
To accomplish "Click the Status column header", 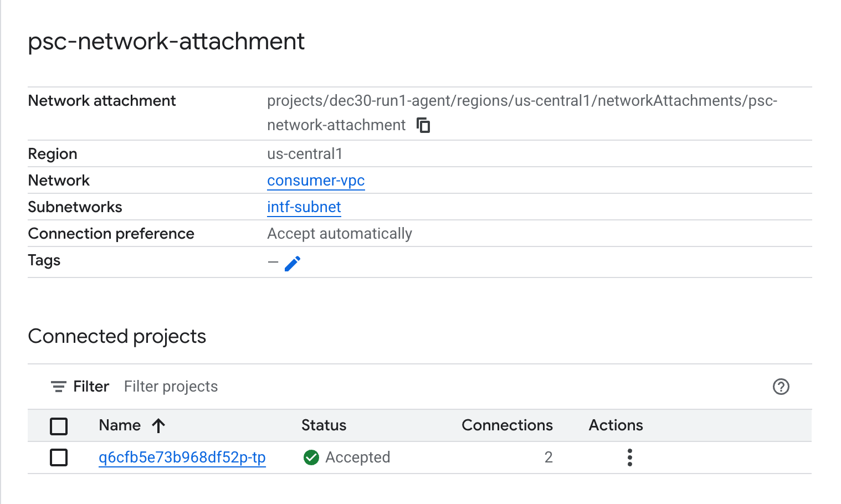I will [x=324, y=425].
